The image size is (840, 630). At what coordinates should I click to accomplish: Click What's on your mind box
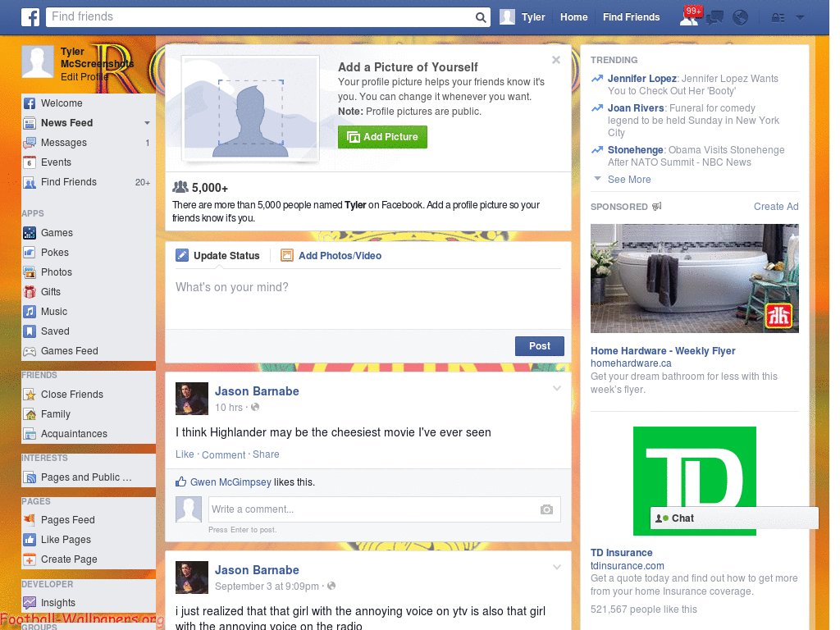[368, 297]
